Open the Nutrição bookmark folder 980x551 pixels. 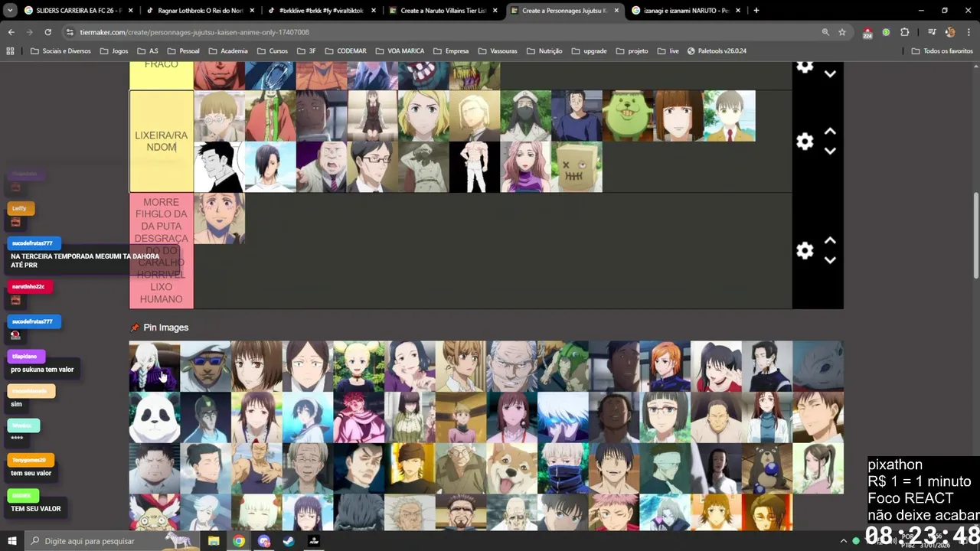pos(544,51)
